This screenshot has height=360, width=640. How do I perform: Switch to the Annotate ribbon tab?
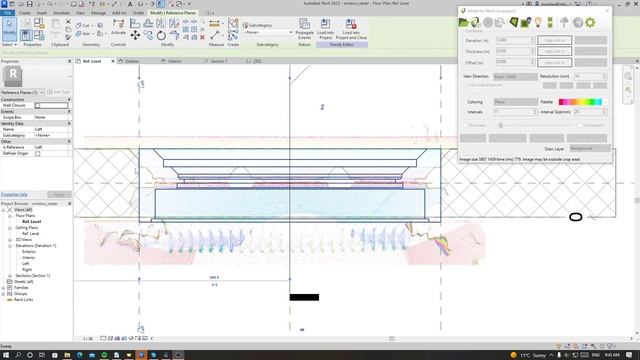click(x=61, y=13)
